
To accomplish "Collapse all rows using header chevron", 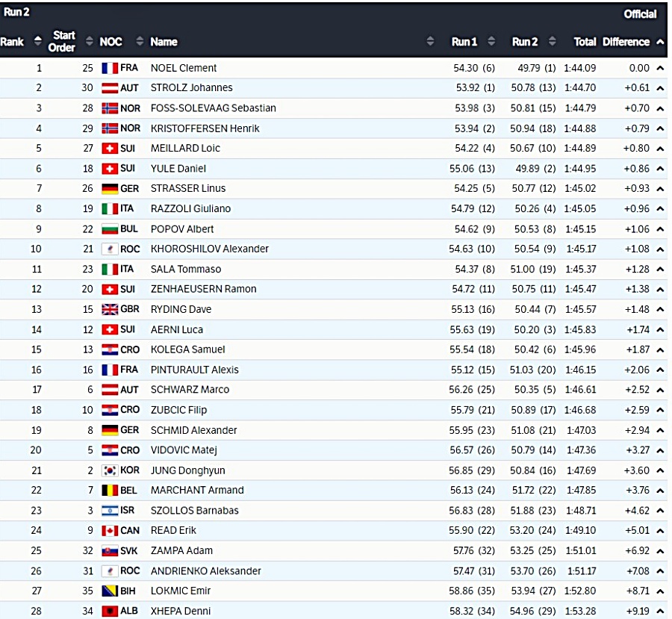I will 661,42.
